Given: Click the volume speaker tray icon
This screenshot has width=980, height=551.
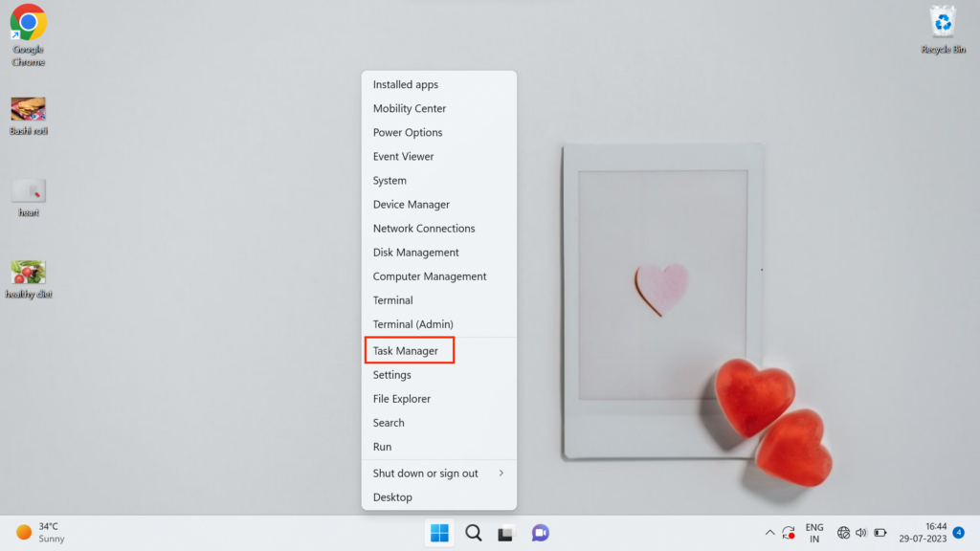Looking at the screenshot, I should coord(860,533).
